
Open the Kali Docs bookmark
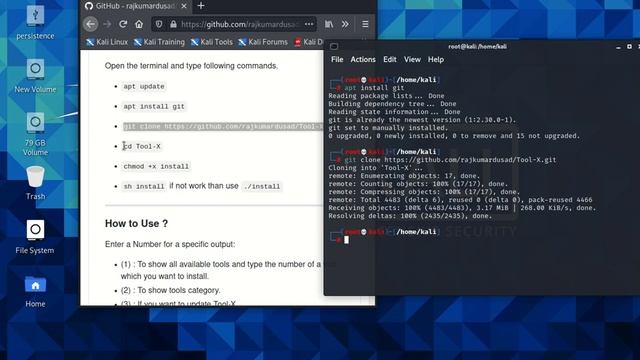pyautogui.click(x=309, y=42)
